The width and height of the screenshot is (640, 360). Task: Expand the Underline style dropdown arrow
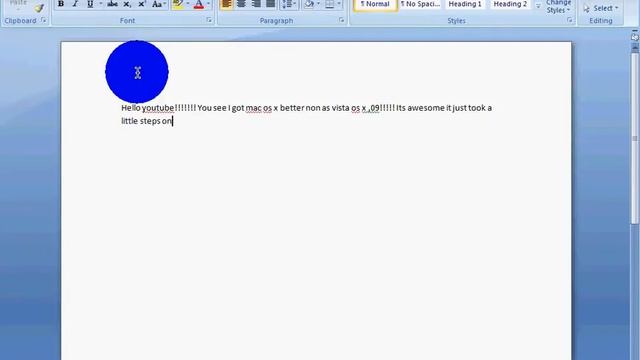pos(100,4)
